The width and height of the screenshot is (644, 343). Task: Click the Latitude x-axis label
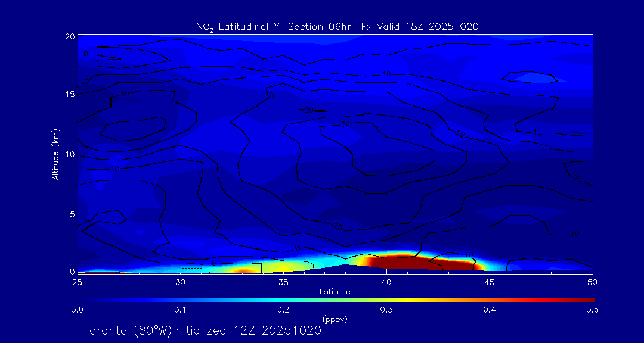point(335,292)
